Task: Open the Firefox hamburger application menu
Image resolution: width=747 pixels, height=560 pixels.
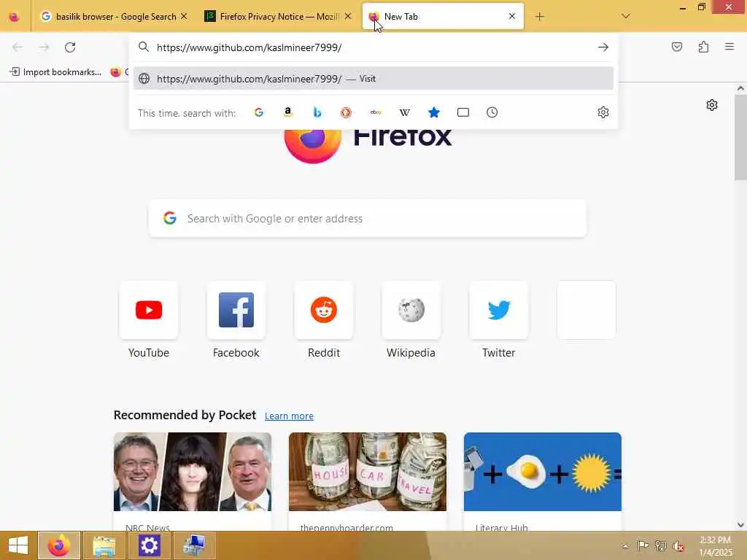Action: (x=729, y=47)
